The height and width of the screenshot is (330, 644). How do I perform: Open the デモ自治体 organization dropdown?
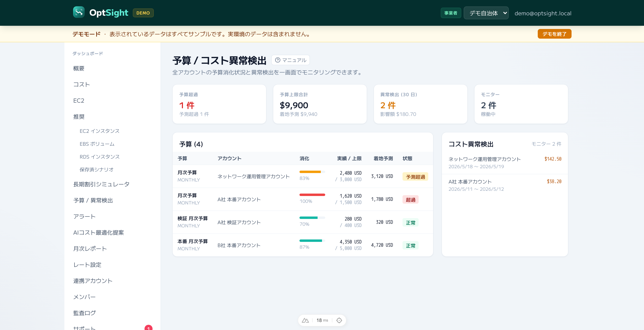click(486, 13)
